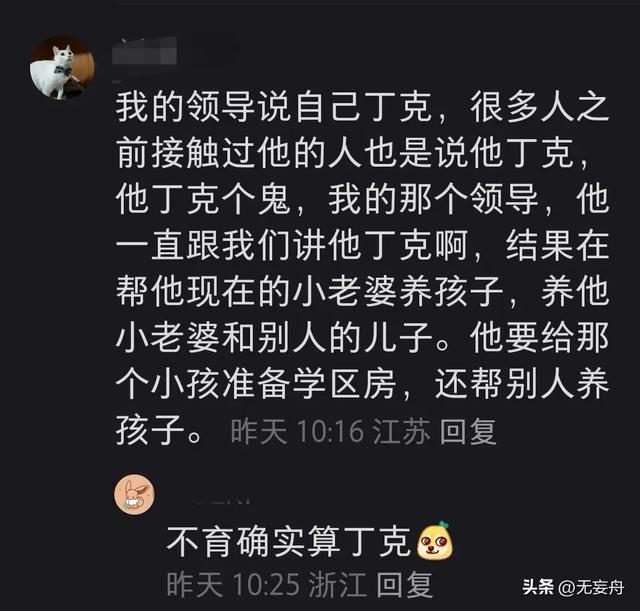
Task: Tap the 浙江 location label
Action: coord(338,584)
